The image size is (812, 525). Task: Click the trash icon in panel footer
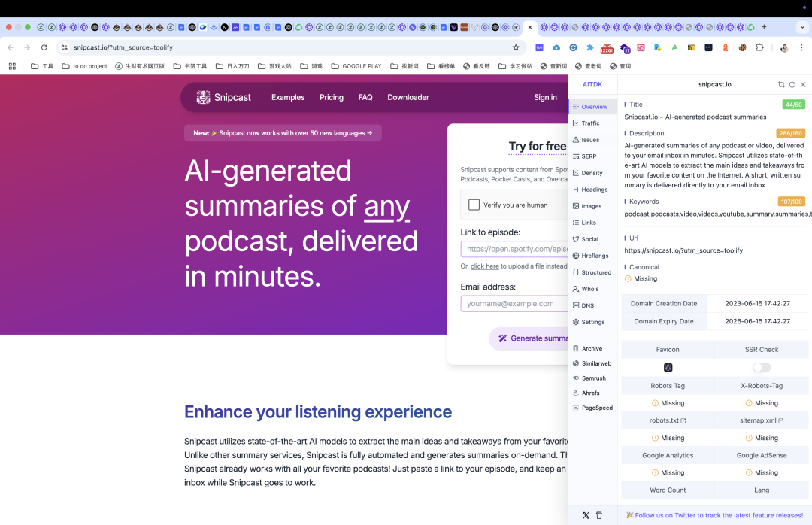[x=599, y=516]
